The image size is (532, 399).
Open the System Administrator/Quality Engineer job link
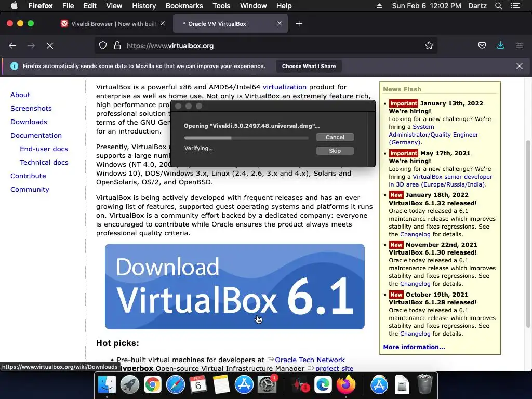(x=434, y=135)
